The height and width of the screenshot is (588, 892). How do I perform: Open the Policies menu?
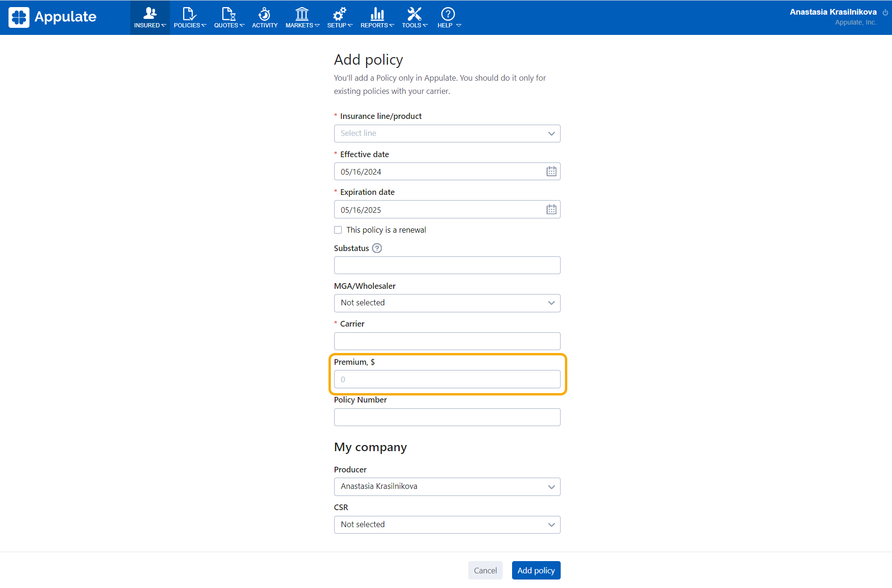190,18
